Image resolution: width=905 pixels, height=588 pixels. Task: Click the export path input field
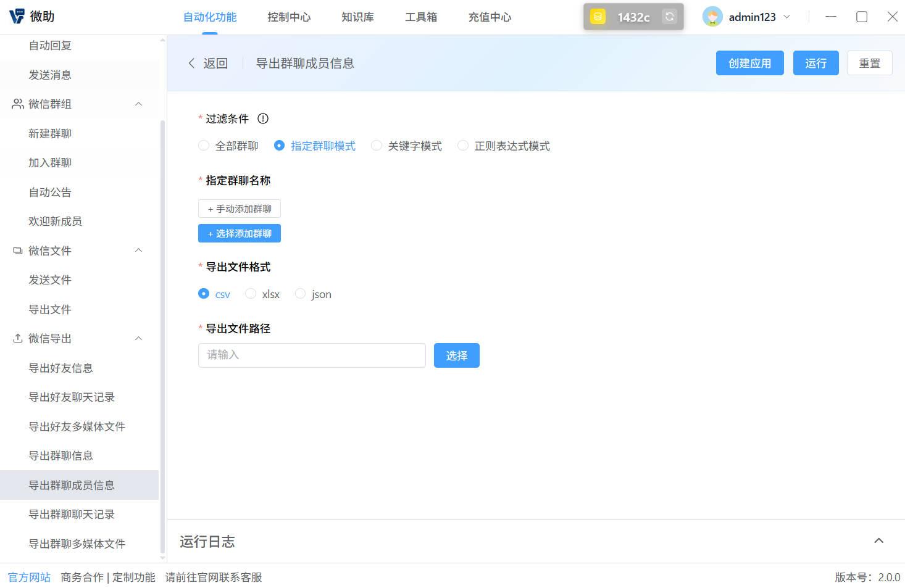pos(311,355)
